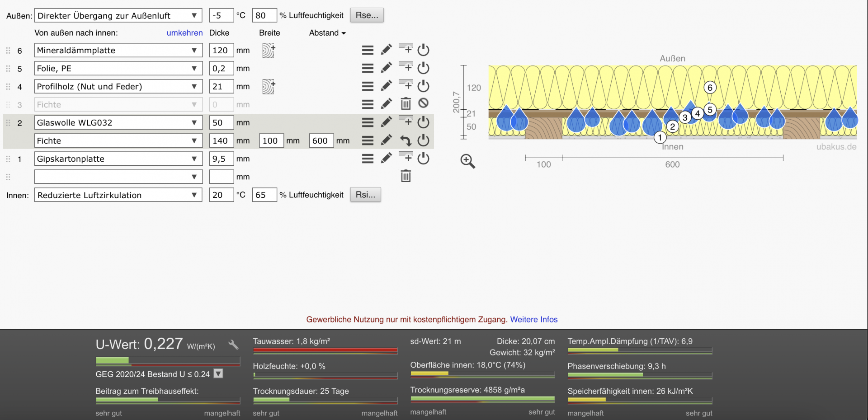Toggle power button for Gipskartonplatte layer
The height and width of the screenshot is (420, 868).
tap(423, 159)
